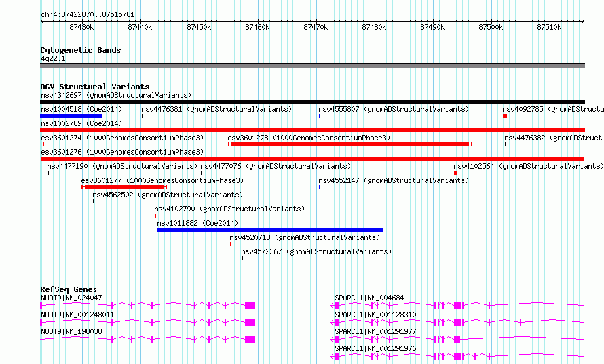
Task: Open the SPARCL1|NM_004684 gene label
Action: click(369, 298)
